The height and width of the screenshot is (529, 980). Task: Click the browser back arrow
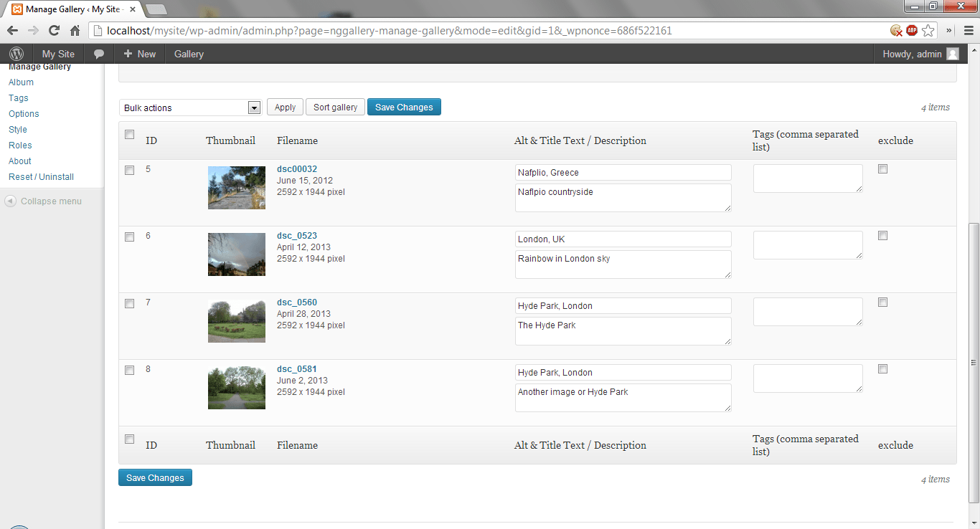12,31
